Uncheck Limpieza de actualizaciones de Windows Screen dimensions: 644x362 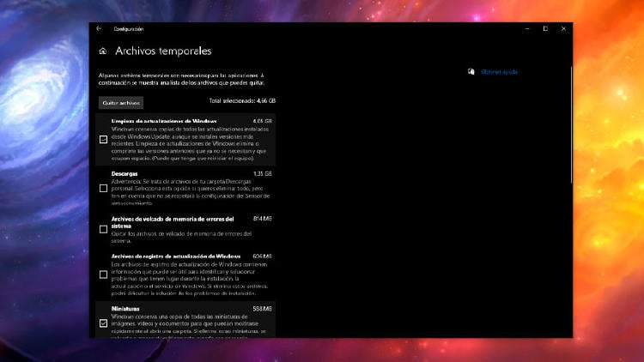(104, 140)
